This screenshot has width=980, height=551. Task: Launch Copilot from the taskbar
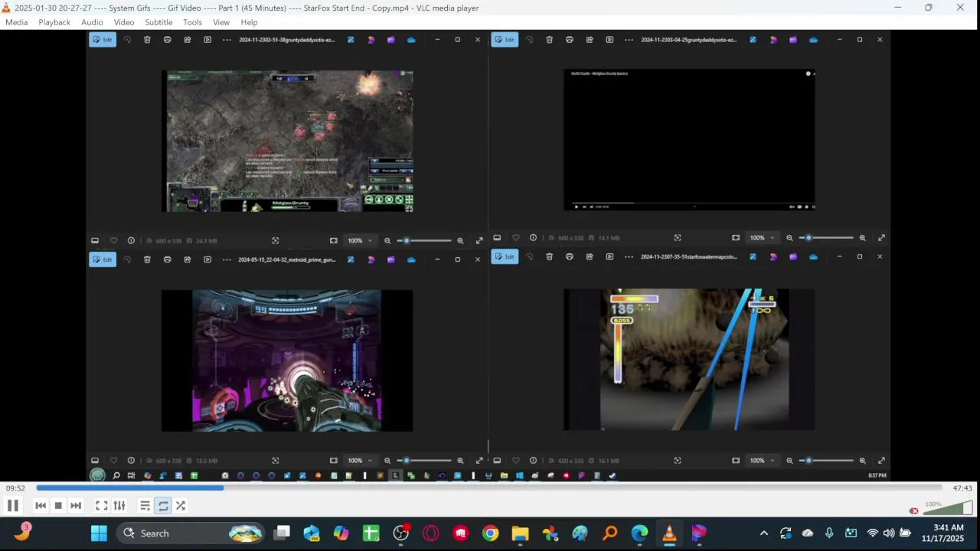point(341,533)
